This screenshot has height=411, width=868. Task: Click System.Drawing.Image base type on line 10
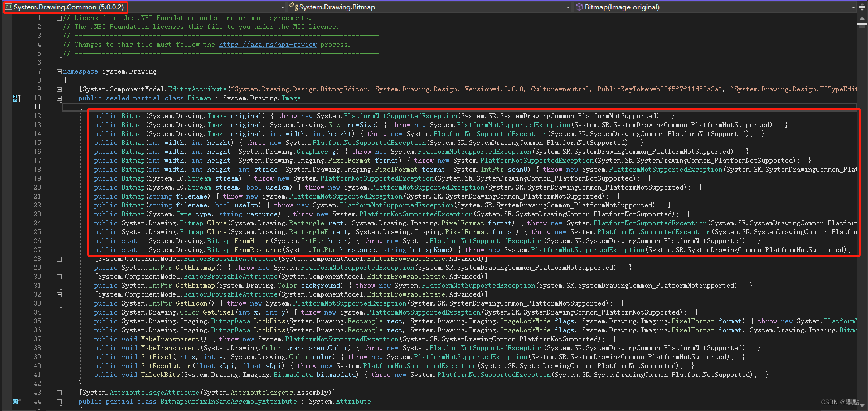point(262,98)
